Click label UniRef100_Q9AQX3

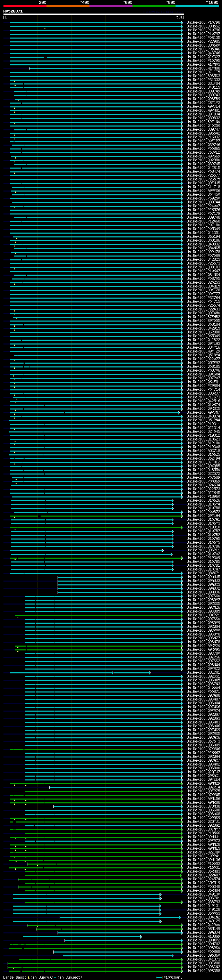click(x=203, y=584)
